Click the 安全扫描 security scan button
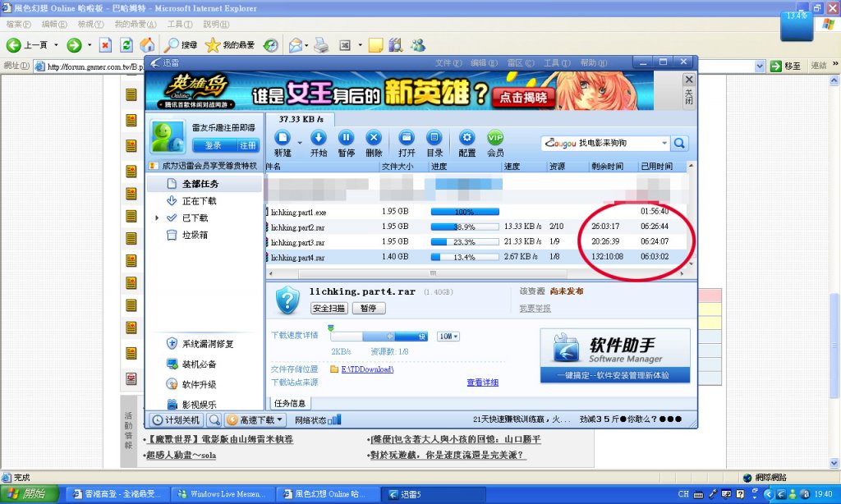This screenshot has height=504, width=841. 329,309
